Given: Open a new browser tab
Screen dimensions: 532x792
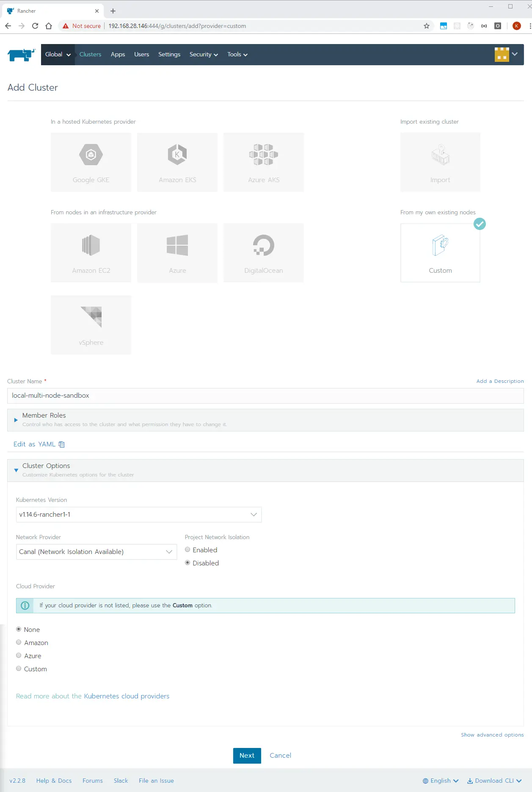Looking at the screenshot, I should click(x=113, y=11).
